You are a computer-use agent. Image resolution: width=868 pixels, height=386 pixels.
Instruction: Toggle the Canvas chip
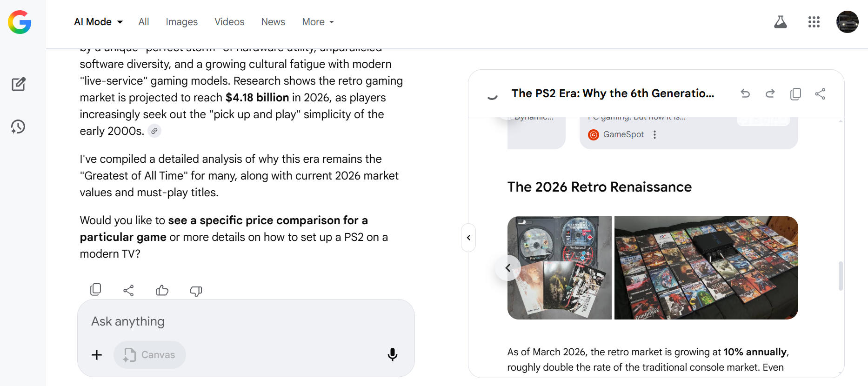click(x=150, y=355)
